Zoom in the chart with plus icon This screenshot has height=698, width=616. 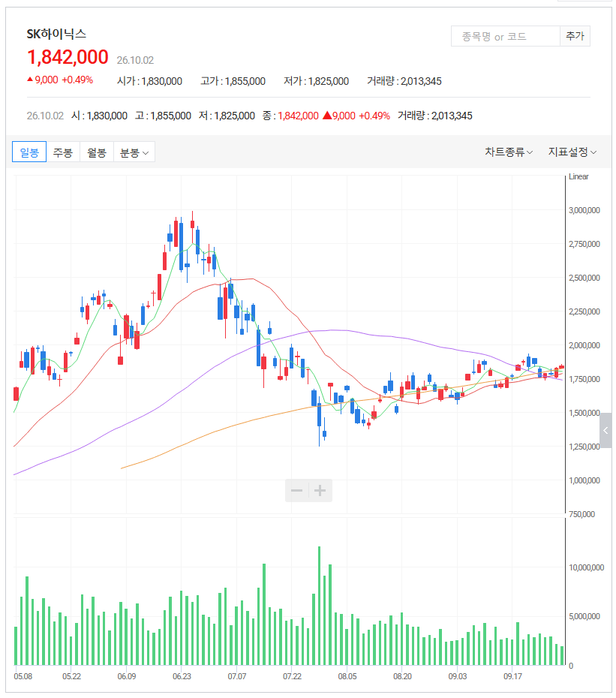(320, 491)
